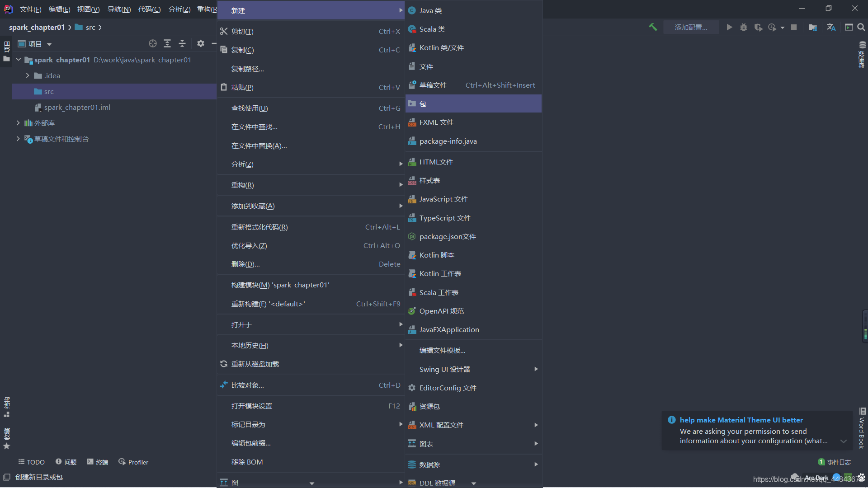The width and height of the screenshot is (868, 488).
Task: Click the Stop square icon in toolbar
Action: (793, 27)
